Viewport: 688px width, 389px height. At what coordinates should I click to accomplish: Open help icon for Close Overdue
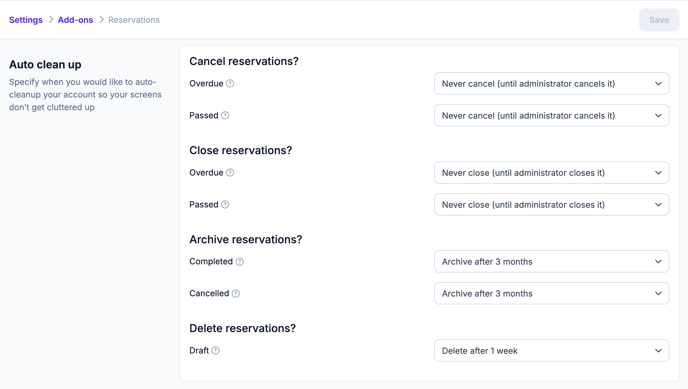[230, 172]
